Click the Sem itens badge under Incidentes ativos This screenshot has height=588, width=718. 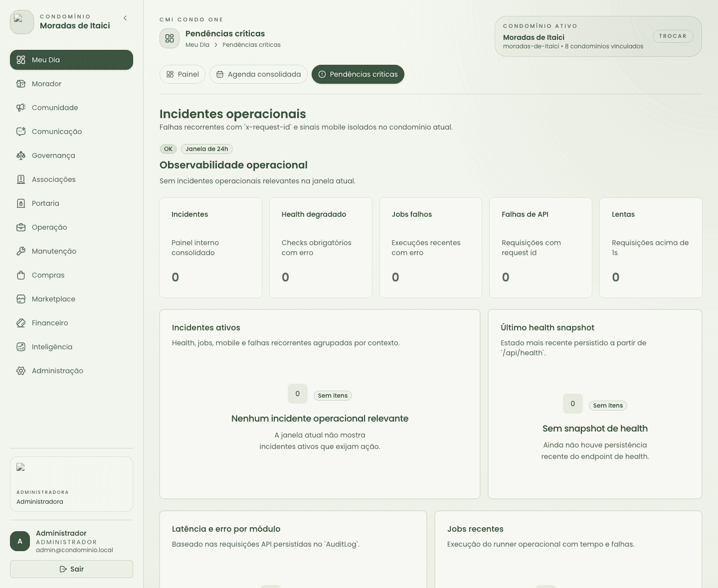(333, 396)
